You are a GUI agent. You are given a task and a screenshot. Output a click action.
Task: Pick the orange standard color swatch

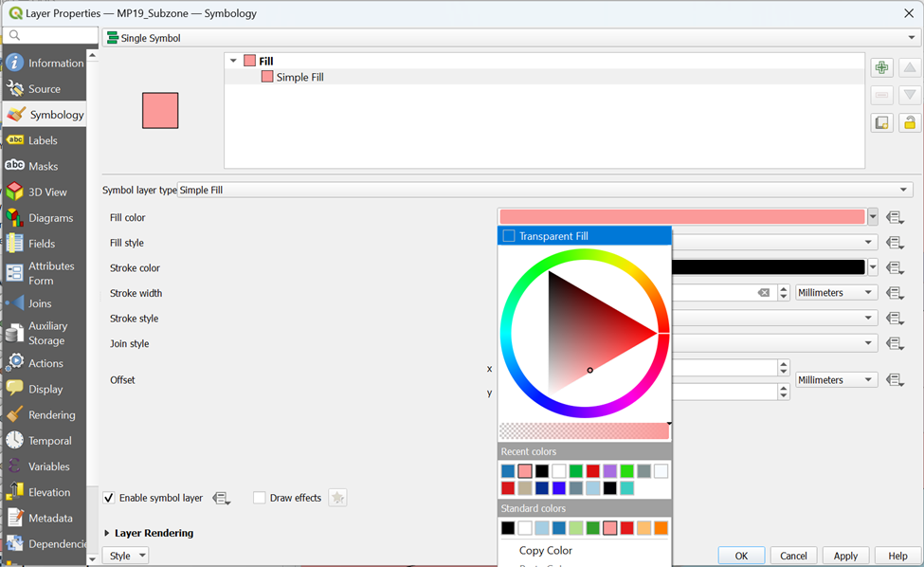[x=661, y=528]
